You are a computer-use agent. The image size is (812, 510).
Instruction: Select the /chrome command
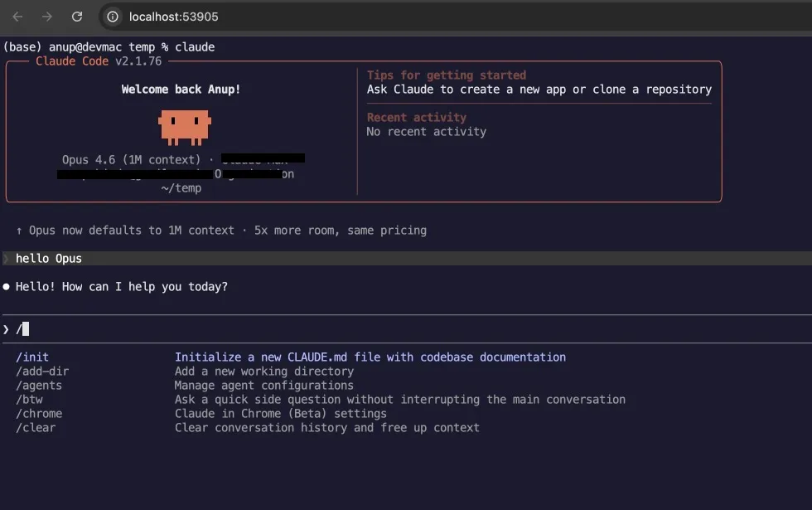tap(39, 413)
